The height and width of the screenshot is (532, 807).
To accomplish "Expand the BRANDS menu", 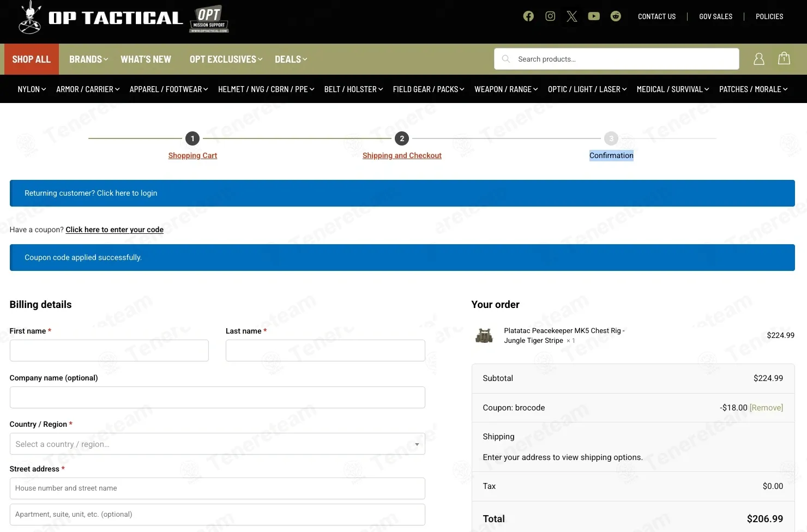I will point(88,59).
